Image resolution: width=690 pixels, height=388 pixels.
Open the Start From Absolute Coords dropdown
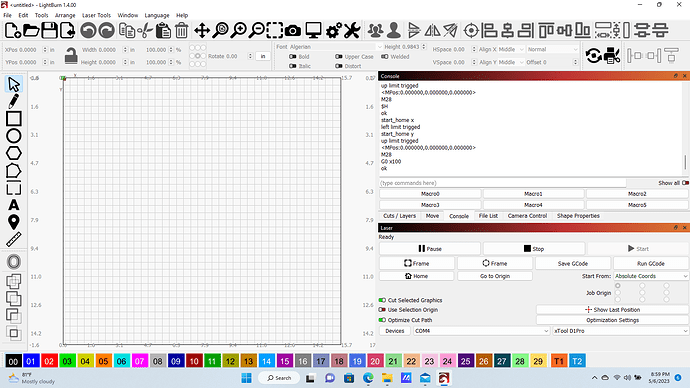pyautogui.click(x=650, y=276)
